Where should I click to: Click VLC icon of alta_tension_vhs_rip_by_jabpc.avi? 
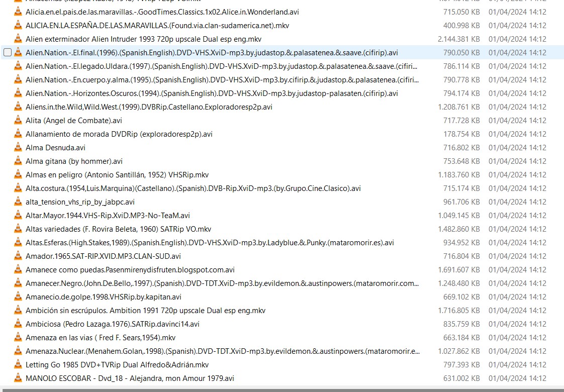tap(18, 202)
